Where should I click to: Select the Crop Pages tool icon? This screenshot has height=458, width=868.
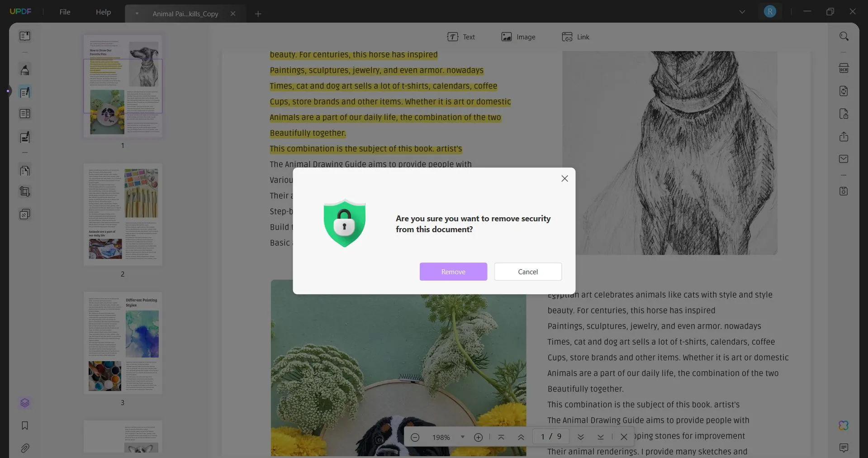tap(25, 192)
